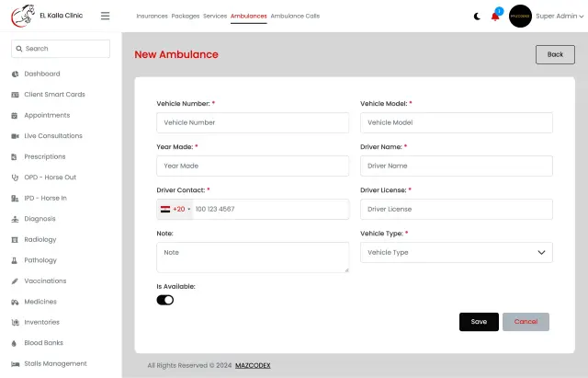Turn off the Is Available switch
The image size is (588, 378).
point(165,300)
